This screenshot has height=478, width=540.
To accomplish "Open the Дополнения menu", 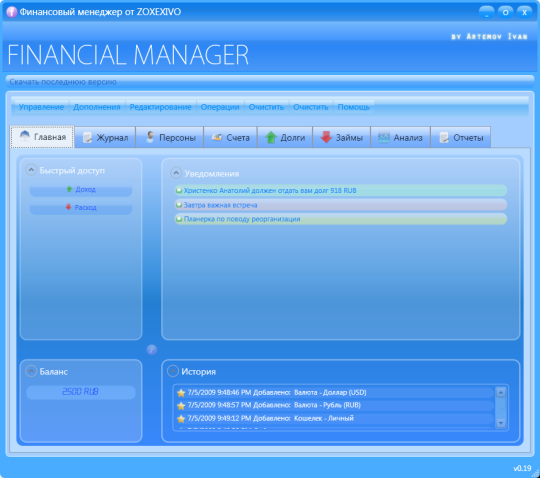I will (x=97, y=107).
